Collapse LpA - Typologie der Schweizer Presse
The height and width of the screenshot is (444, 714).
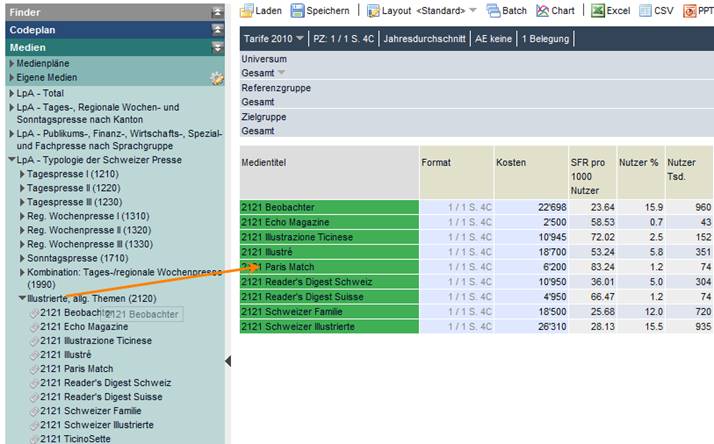tap(12, 160)
